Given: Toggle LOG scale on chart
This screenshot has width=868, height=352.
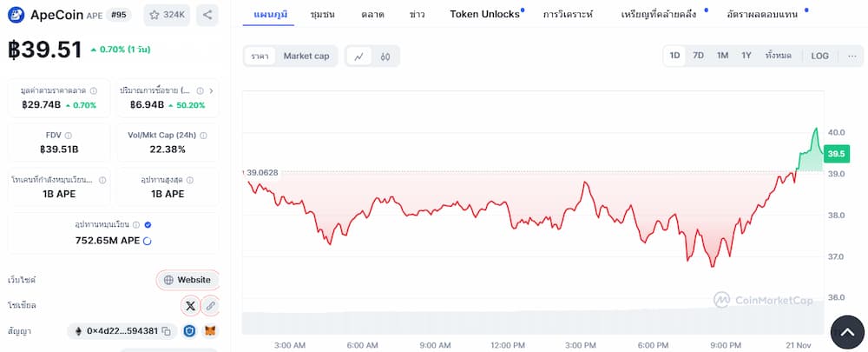Looking at the screenshot, I should click(820, 56).
